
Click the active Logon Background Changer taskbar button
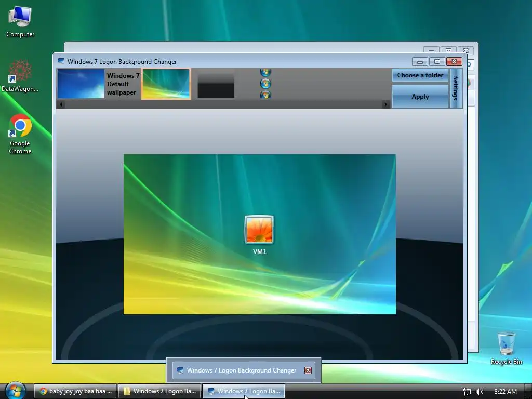tap(244, 391)
